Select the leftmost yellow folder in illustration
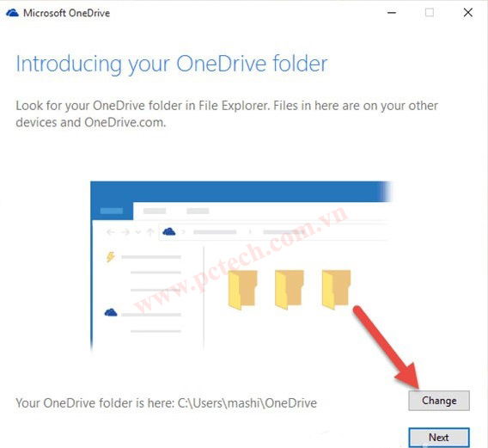Viewport: 488px width, 448px height. 242,290
